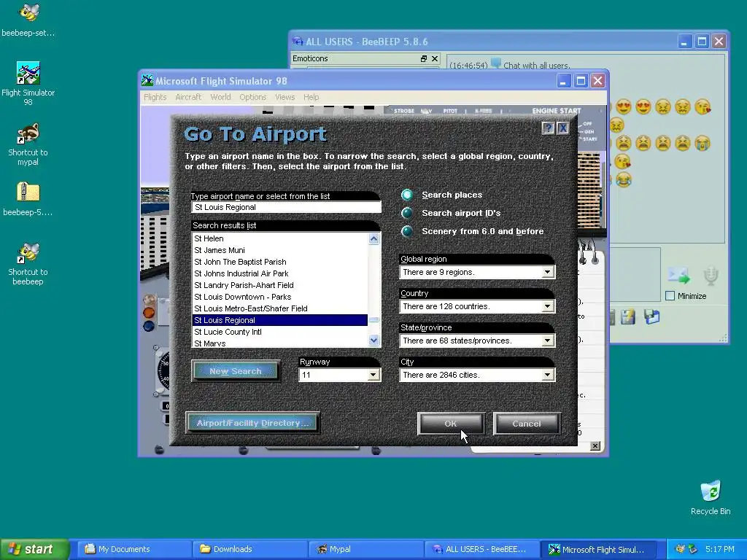Select St Landry Parish-Ahart Field
747x560 pixels.
pos(279,285)
